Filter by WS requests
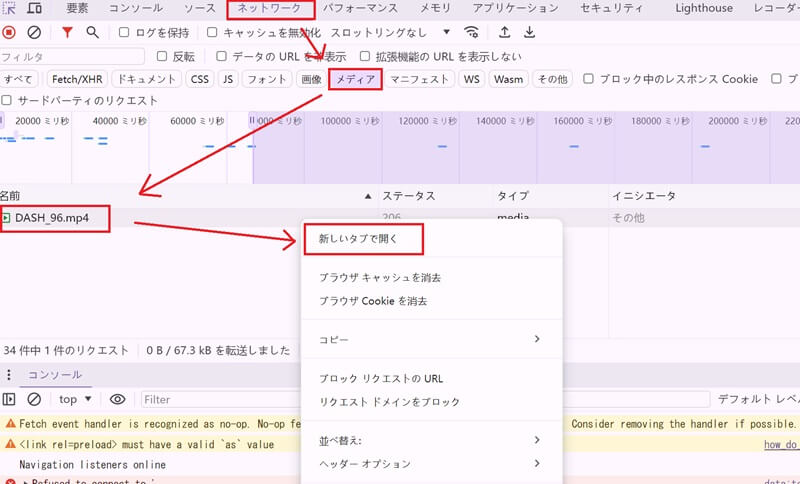The width and height of the screenshot is (800, 484). pyautogui.click(x=471, y=79)
